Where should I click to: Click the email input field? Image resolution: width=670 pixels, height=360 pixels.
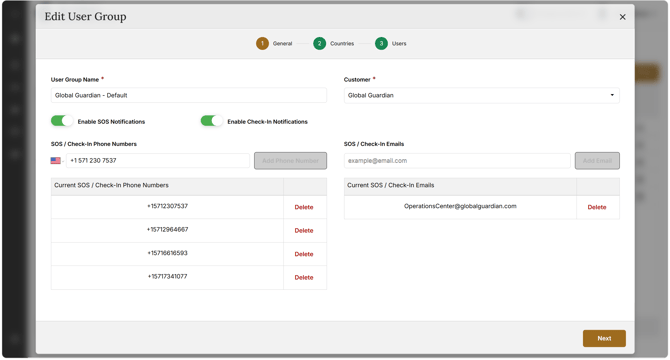(457, 161)
